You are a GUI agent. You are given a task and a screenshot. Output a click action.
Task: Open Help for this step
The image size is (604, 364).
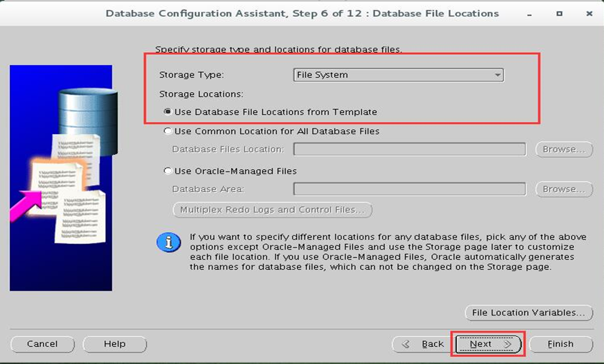115,344
